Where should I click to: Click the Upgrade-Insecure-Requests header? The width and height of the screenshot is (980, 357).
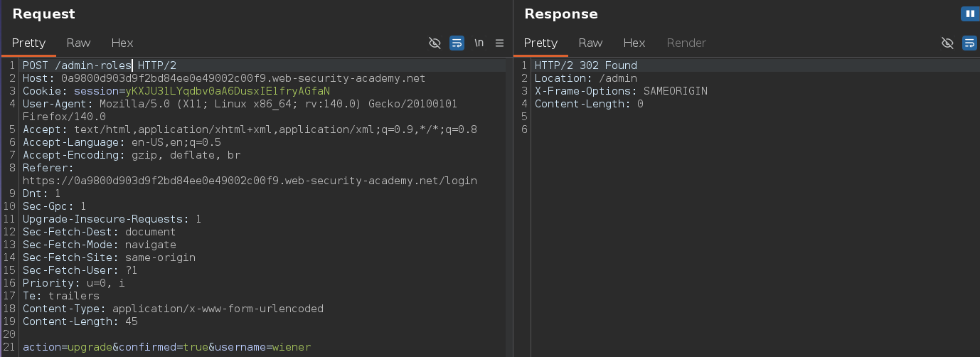112,219
